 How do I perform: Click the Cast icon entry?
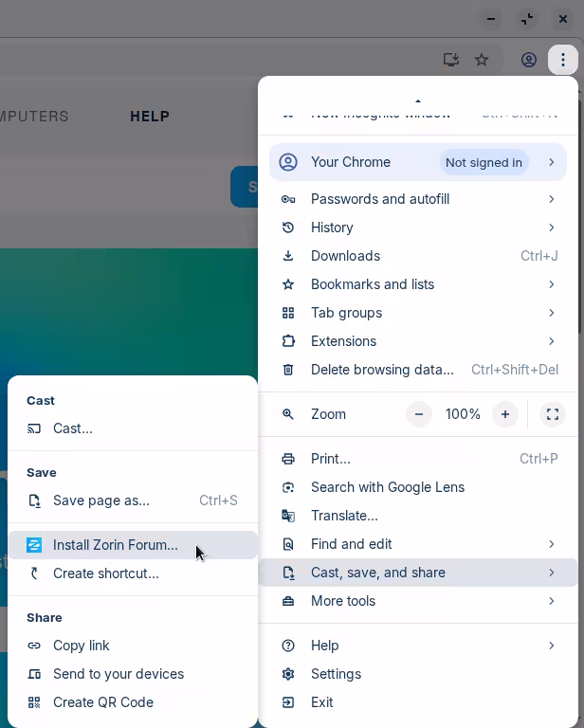72,428
